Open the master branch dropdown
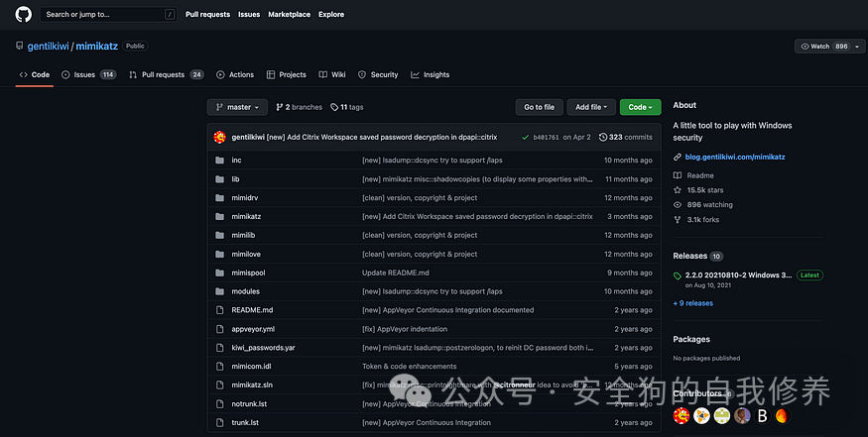The height and width of the screenshot is (437, 868). (x=237, y=107)
